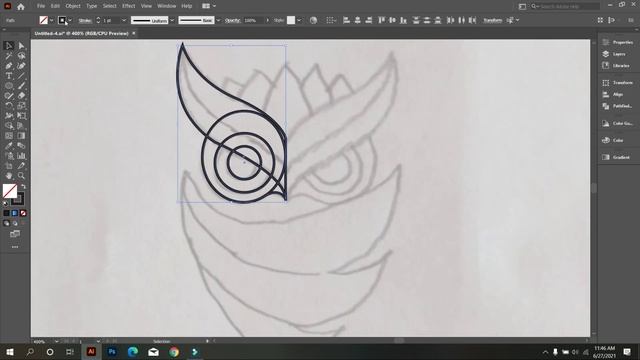The height and width of the screenshot is (360, 640).
Task: Open the stroke color dropdown in control bar
Action: [70, 20]
